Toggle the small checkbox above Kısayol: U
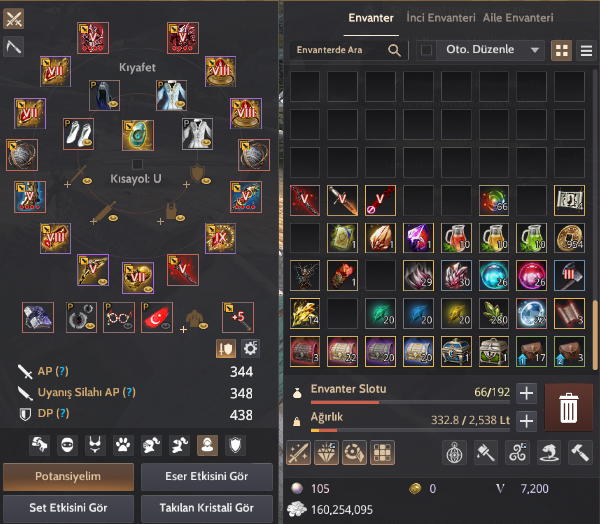 click(137, 164)
